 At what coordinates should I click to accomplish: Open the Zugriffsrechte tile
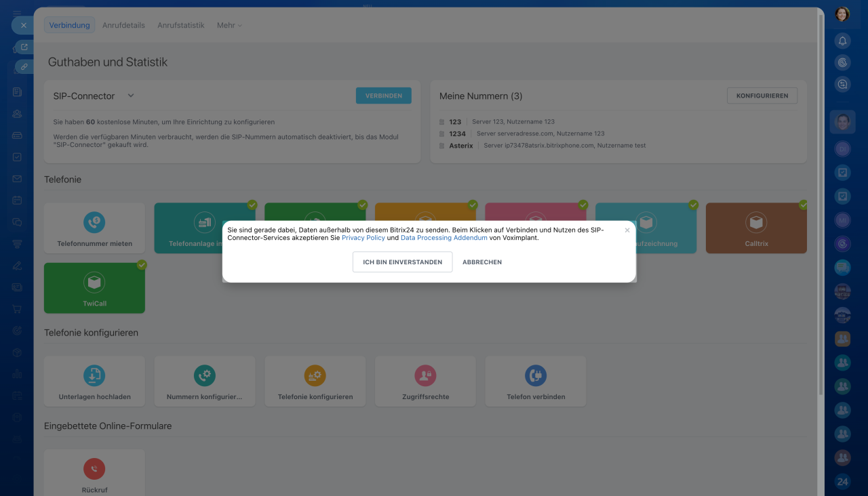425,381
